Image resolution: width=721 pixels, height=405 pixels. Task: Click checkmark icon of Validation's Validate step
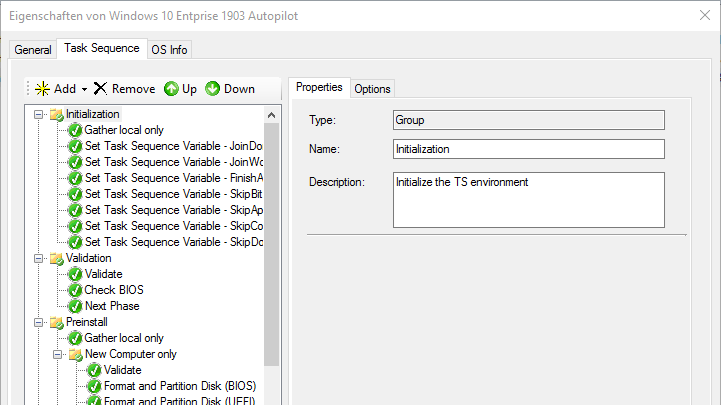pos(75,274)
